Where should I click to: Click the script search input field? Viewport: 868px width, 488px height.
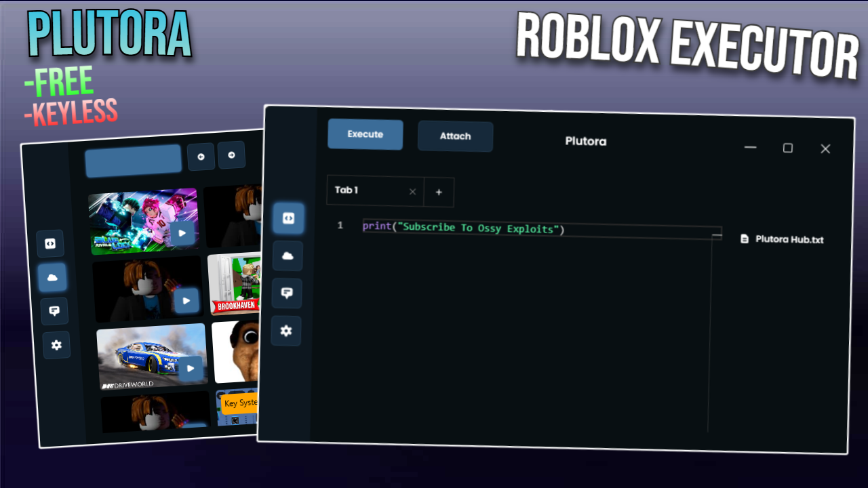pyautogui.click(x=133, y=161)
